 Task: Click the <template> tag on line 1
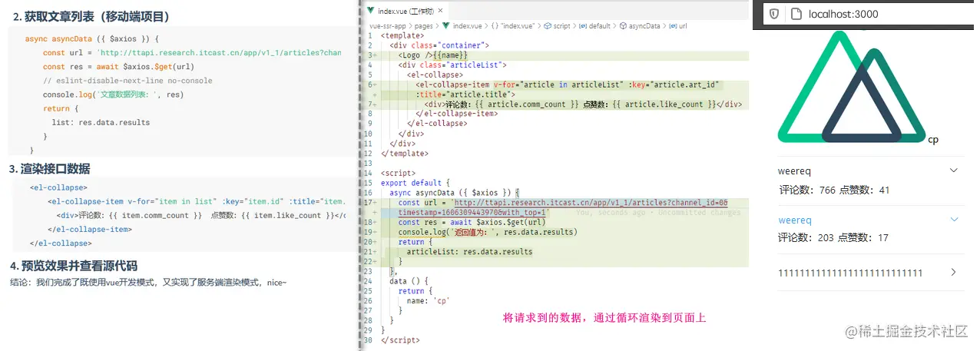coord(402,35)
